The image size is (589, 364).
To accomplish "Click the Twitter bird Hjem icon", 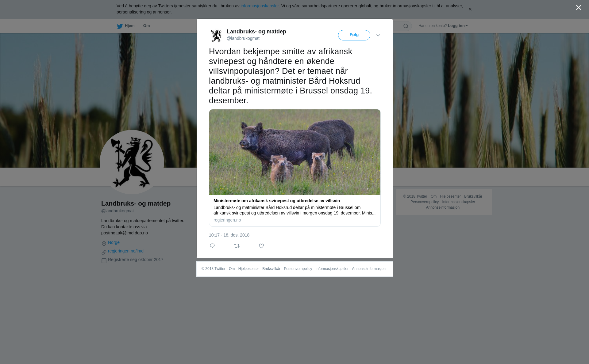I will coord(120,26).
